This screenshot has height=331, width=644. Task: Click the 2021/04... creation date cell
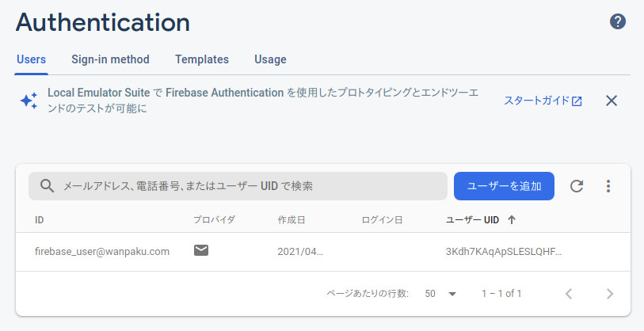(x=300, y=251)
